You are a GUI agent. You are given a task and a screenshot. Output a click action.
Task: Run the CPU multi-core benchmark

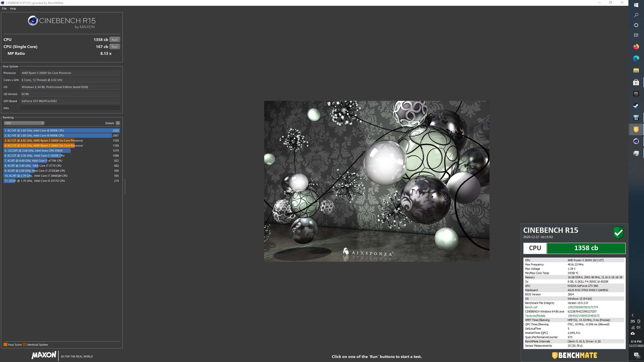(x=114, y=40)
